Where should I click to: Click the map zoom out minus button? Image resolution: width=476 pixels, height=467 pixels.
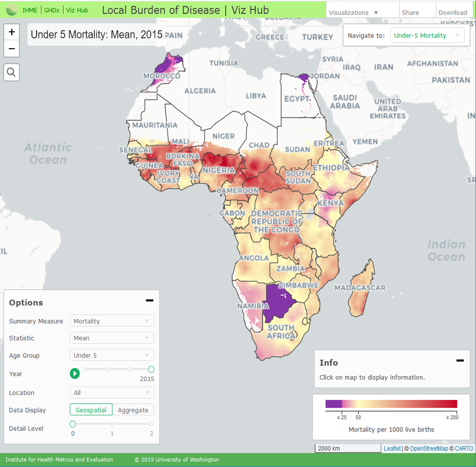(x=12, y=49)
